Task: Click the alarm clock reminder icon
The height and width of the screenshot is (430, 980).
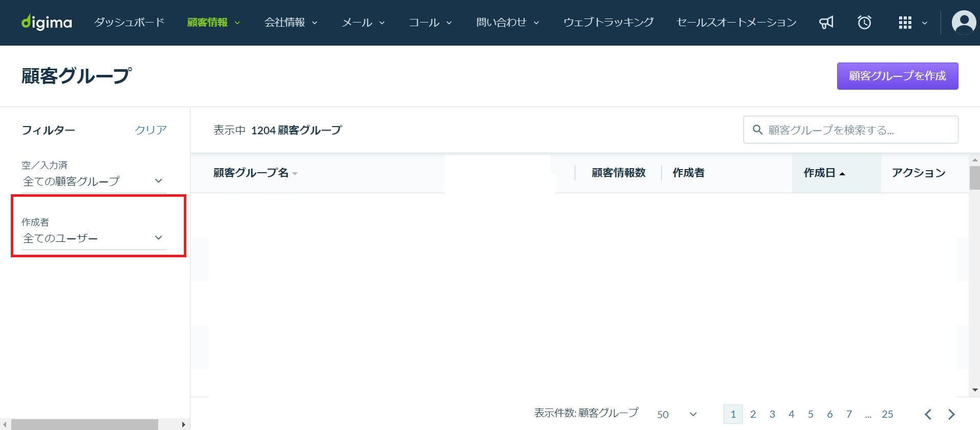Action: 864,23
